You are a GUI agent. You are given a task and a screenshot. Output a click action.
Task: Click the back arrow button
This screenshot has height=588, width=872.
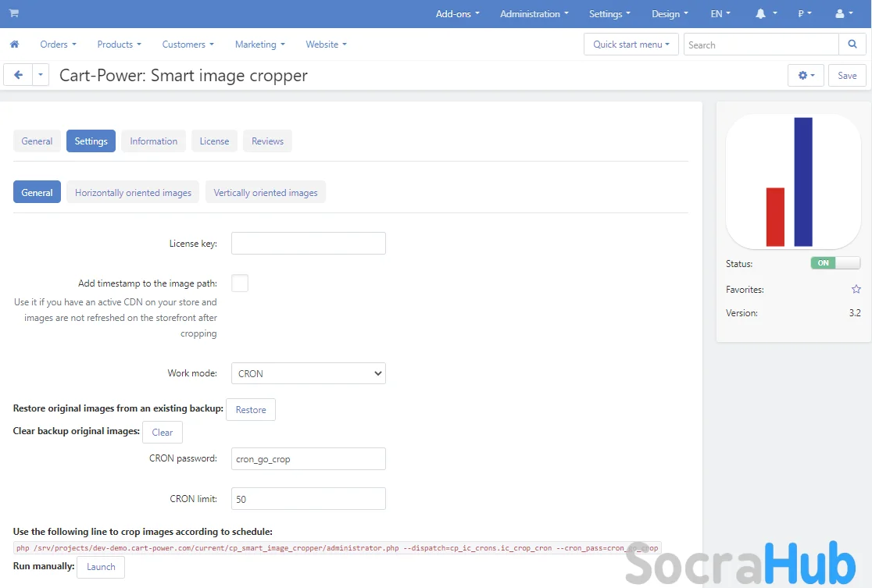18,75
